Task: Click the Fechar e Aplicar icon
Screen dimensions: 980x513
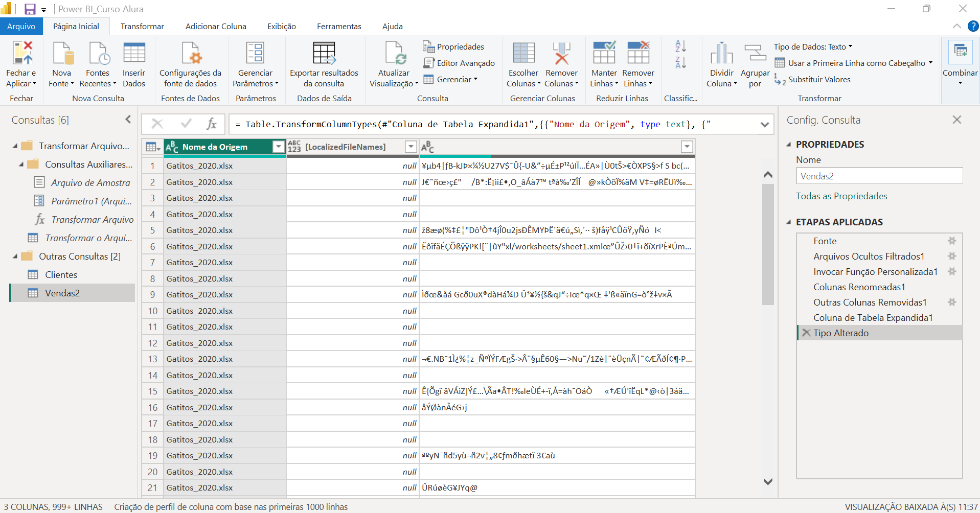Action: coord(22,53)
